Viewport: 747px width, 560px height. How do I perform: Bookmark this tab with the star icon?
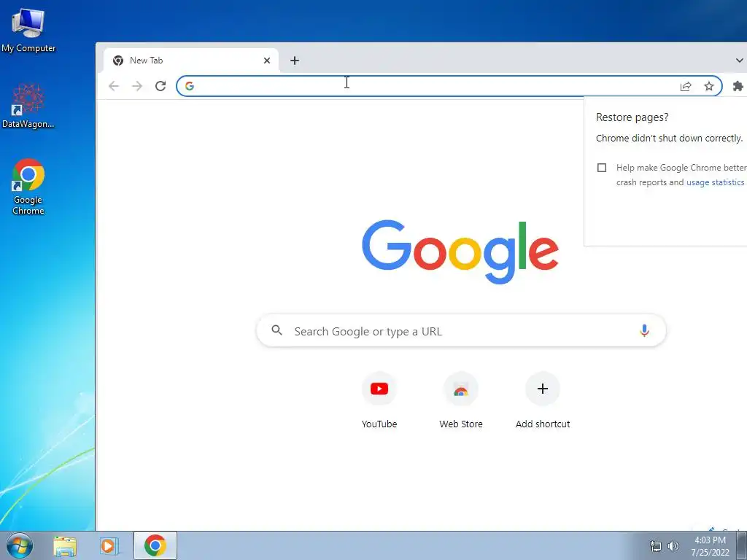pyautogui.click(x=709, y=86)
